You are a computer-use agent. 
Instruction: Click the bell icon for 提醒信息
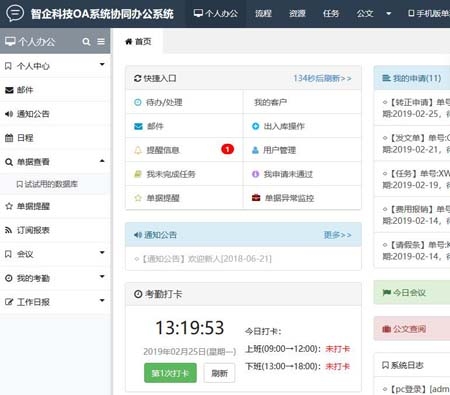pyautogui.click(x=138, y=150)
